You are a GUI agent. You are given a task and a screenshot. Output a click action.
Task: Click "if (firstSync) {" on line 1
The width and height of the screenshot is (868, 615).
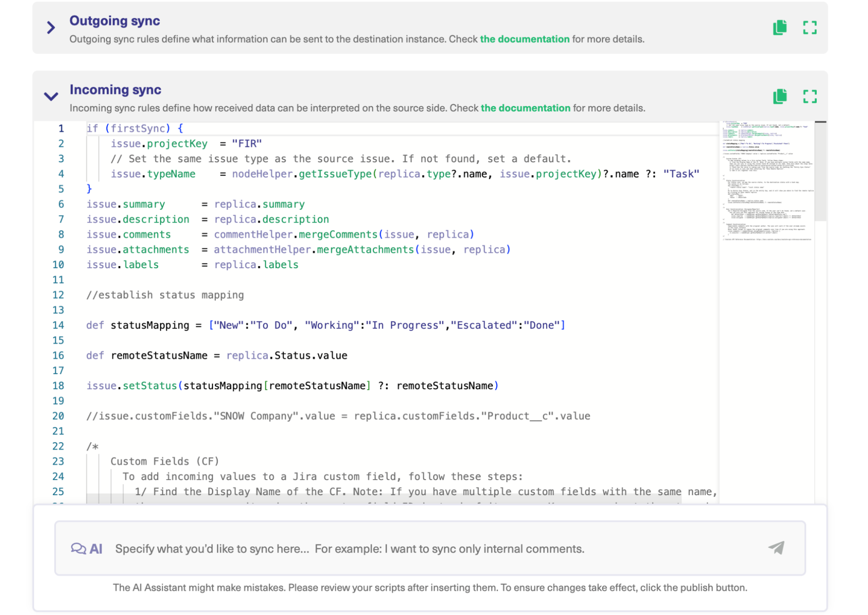(x=135, y=128)
